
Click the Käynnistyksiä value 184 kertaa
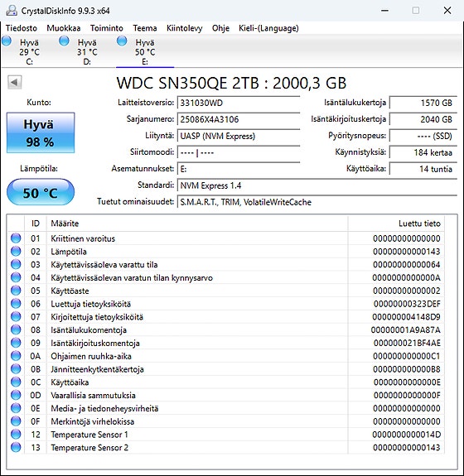[423, 152]
